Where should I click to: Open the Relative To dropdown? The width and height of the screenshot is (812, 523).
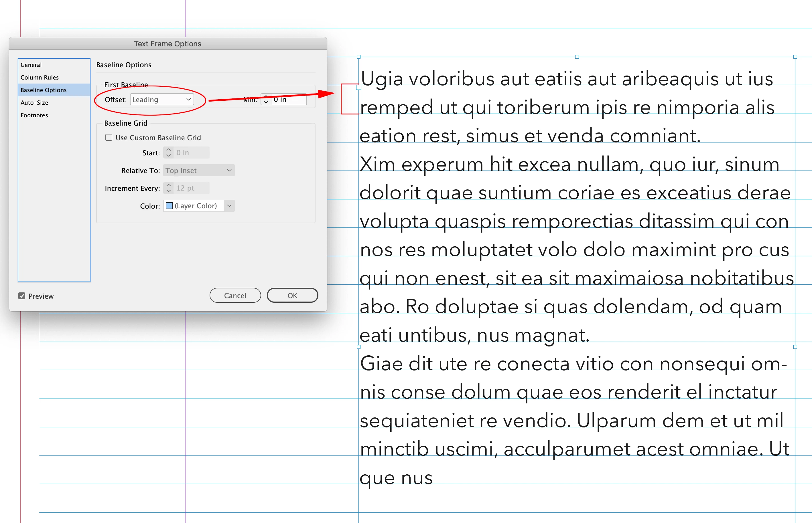pyautogui.click(x=199, y=171)
